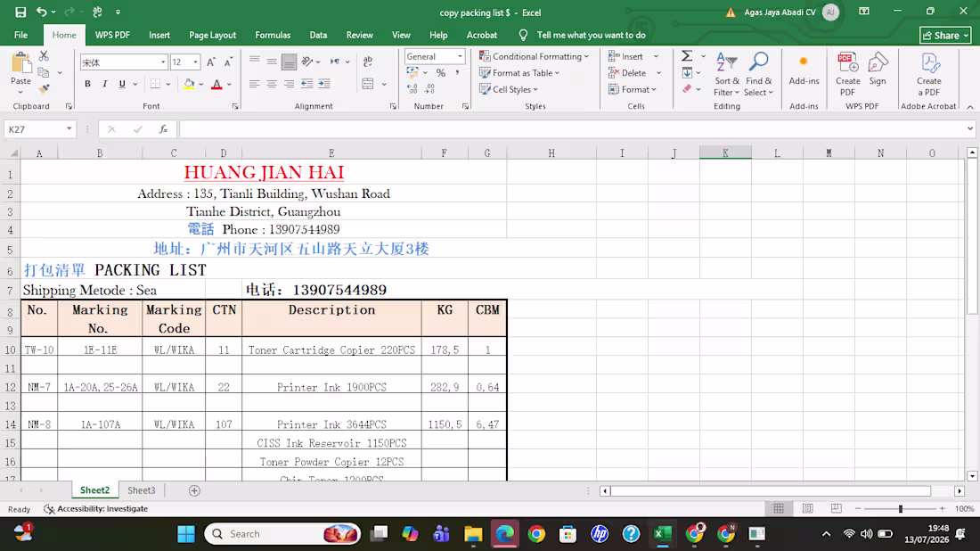980x551 pixels.
Task: Click the horizontal scrollbar
Action: click(771, 491)
